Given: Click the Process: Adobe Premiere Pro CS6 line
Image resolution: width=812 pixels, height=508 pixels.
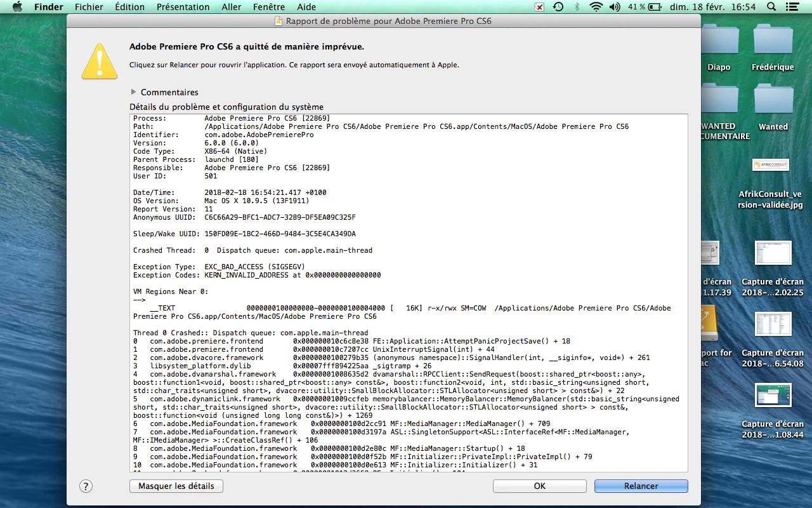Looking at the screenshot, I should [232, 118].
